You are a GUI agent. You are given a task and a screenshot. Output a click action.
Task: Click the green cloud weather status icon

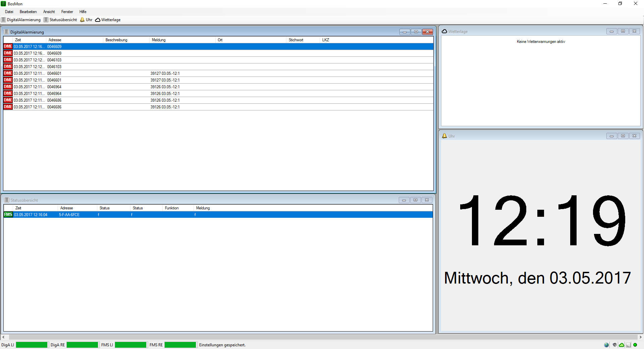(622, 345)
